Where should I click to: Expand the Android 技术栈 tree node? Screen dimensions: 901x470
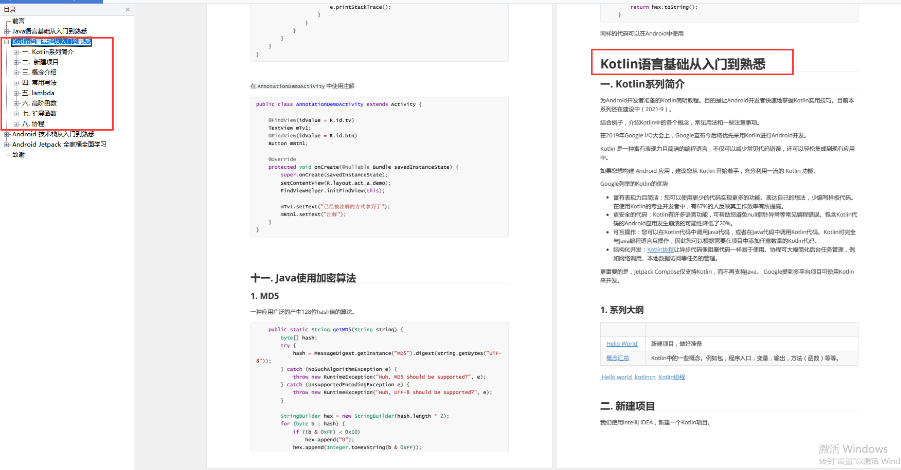coord(6,134)
